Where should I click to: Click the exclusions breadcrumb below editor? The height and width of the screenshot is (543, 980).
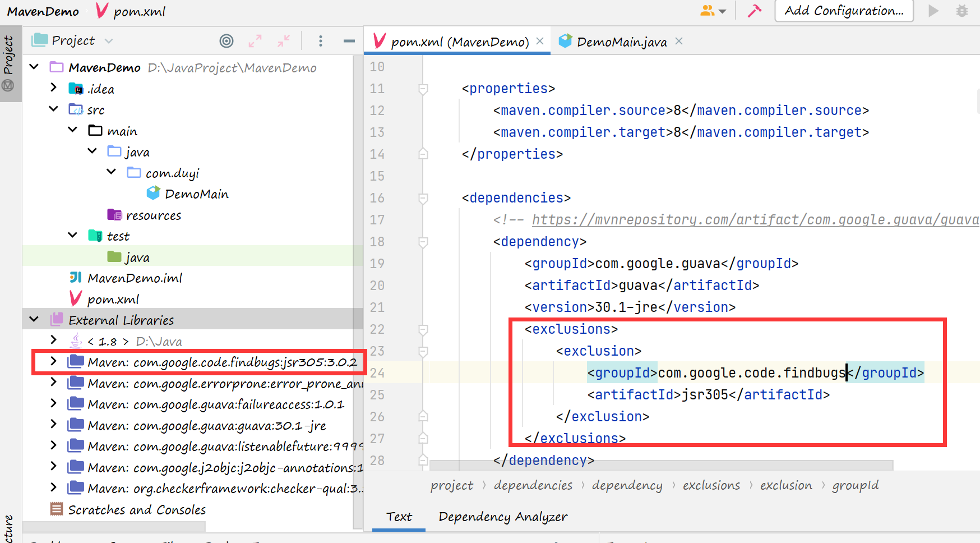click(711, 485)
